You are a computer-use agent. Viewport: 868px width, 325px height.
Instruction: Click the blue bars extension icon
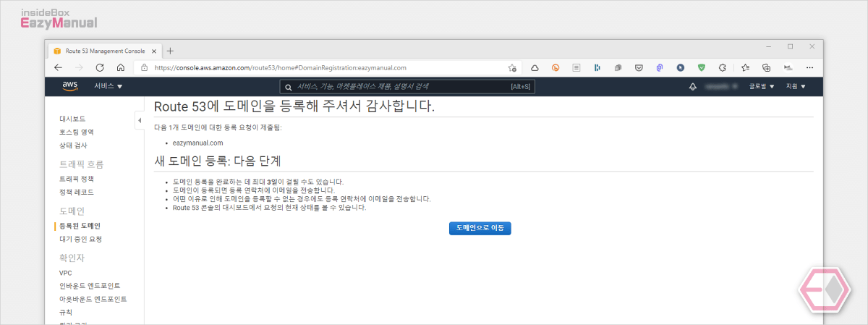coord(597,67)
